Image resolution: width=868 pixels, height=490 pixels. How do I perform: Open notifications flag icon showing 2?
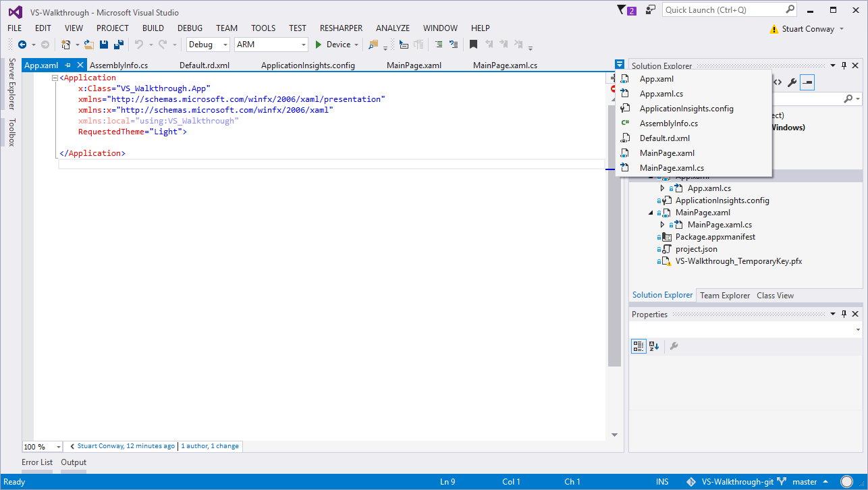point(626,10)
